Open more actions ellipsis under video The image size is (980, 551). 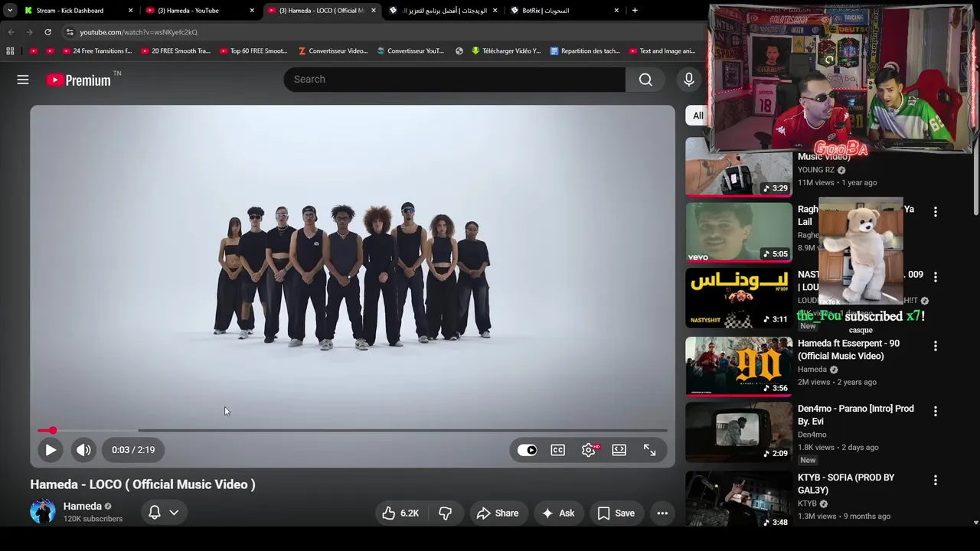[662, 514]
